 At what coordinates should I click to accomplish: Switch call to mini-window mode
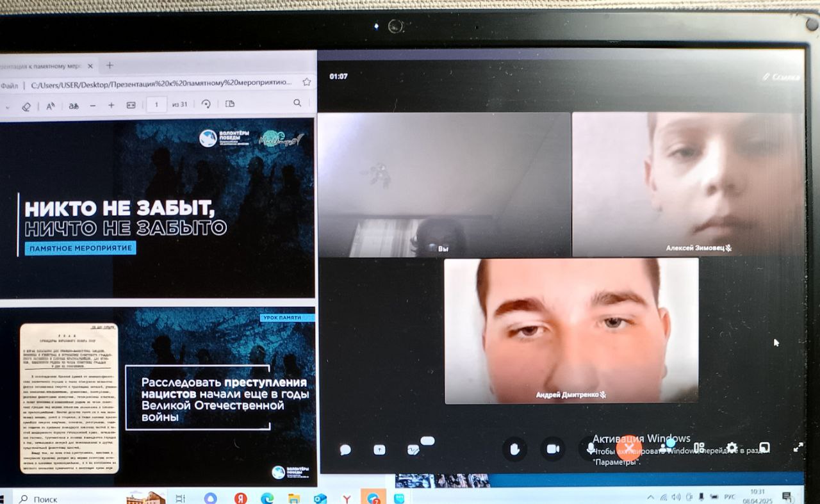(x=764, y=448)
